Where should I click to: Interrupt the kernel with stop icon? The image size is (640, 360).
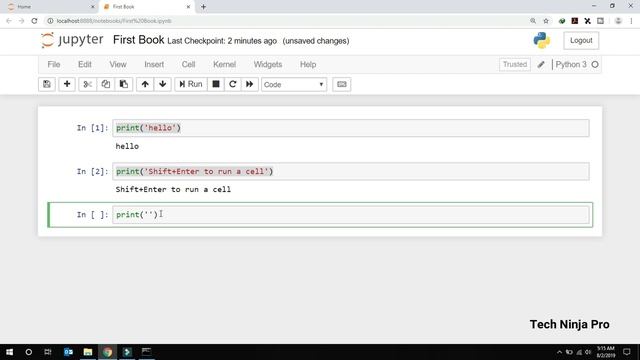point(216,84)
